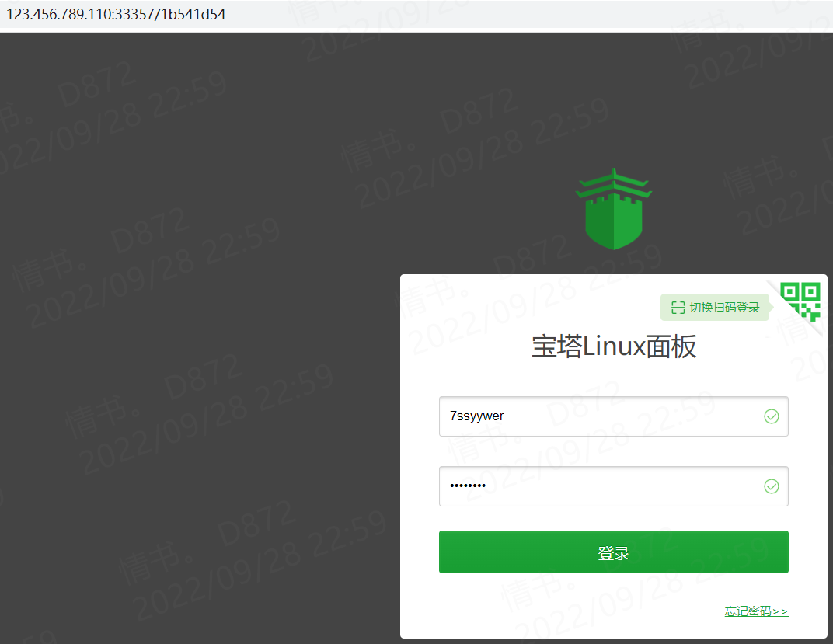Click the 宝塔Linux面板 heading text
Viewport: 833px width, 644px height.
coord(614,346)
